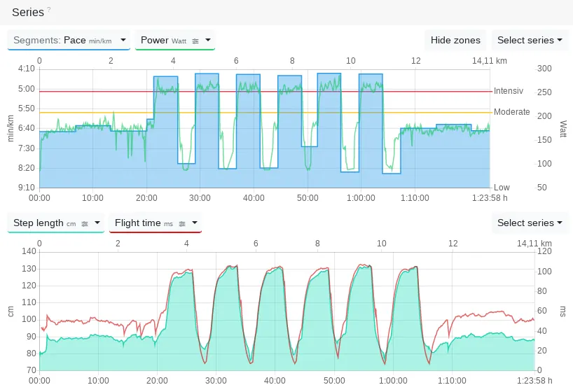The height and width of the screenshot is (392, 573).
Task: Click the Low zone label
Action: click(502, 188)
